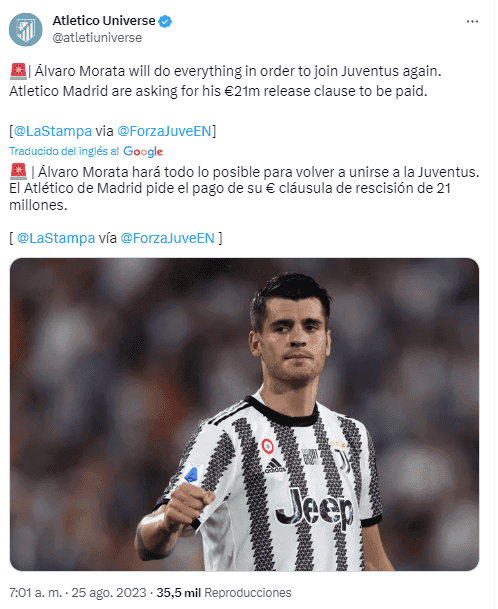The height and width of the screenshot is (609, 498).
Task: Open @LaStampa mention in Spanish translation
Action: [x=56, y=238]
